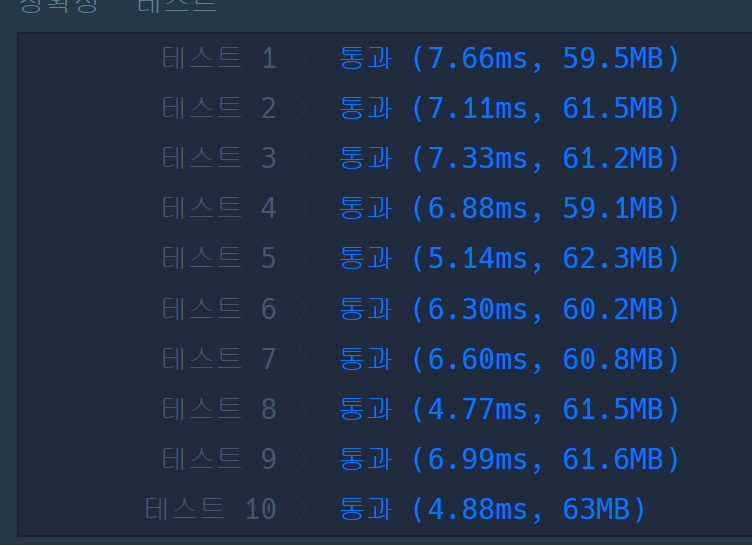This screenshot has width=752, height=546.
Task: Click the chevron next to 테스트 1
Action: pyautogui.click(x=303, y=58)
